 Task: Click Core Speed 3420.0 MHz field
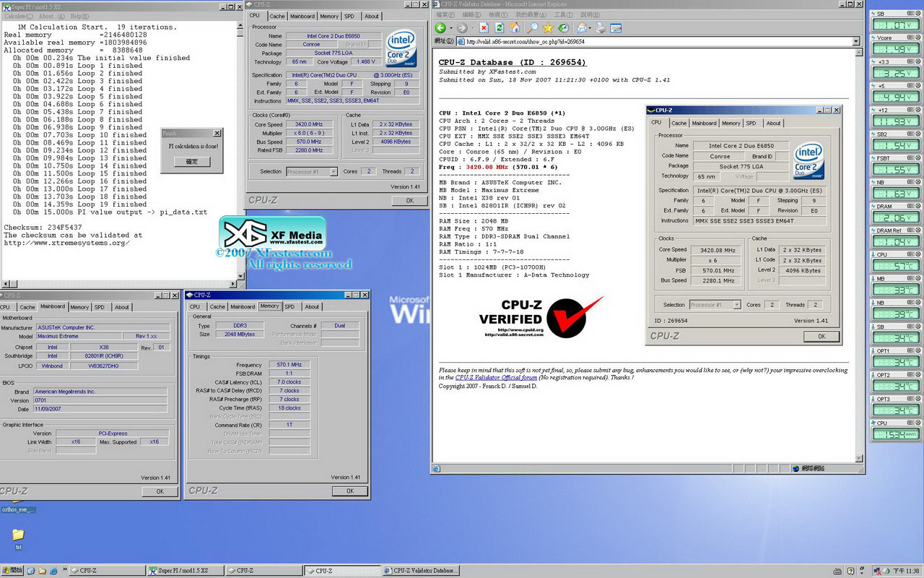point(310,124)
